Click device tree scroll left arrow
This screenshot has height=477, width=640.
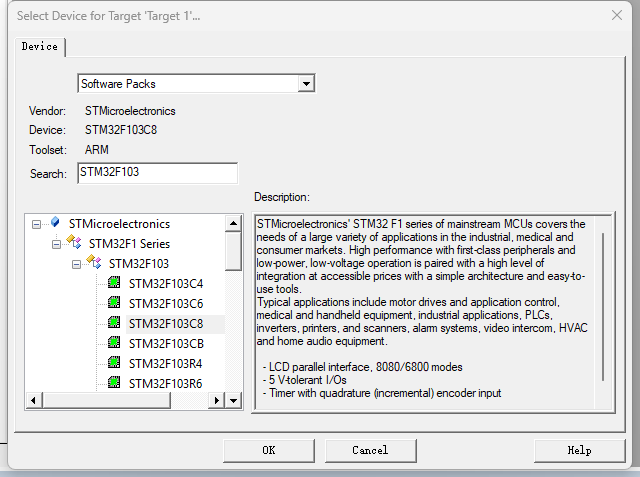[33, 400]
